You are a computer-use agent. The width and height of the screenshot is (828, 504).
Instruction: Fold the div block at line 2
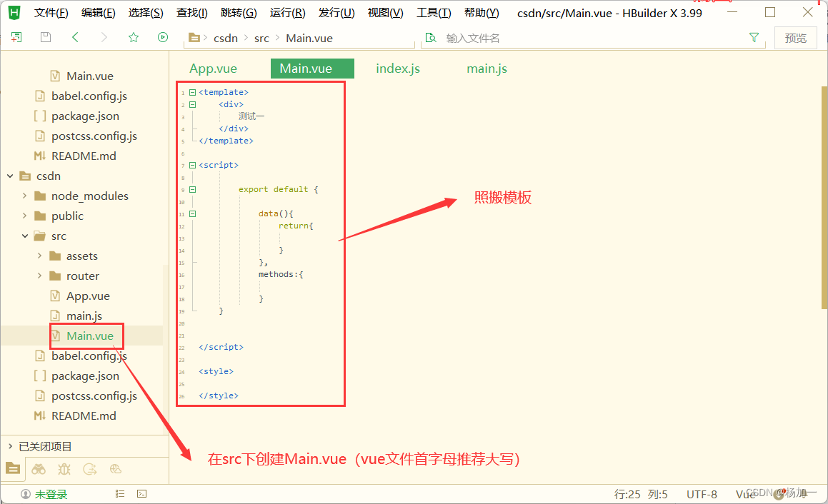tap(193, 104)
